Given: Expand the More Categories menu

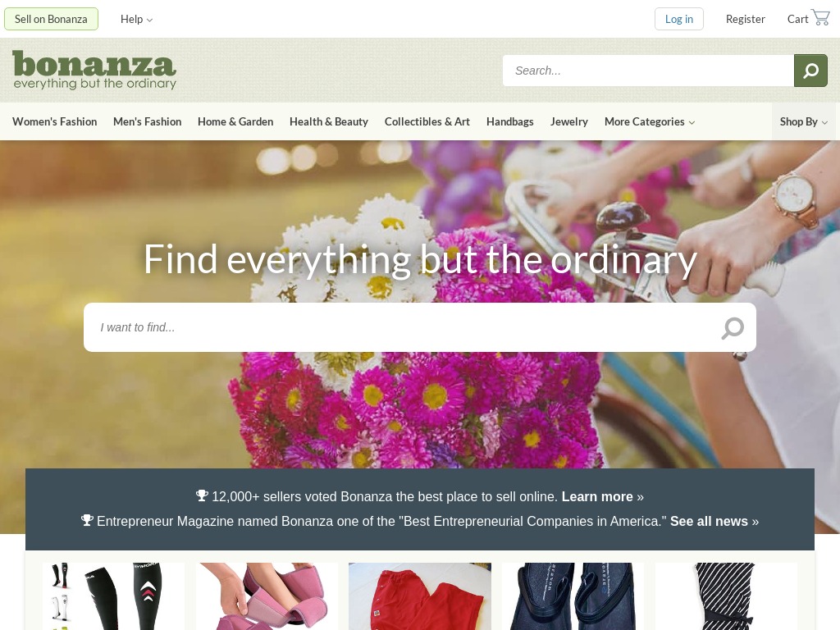Looking at the screenshot, I should (x=650, y=121).
